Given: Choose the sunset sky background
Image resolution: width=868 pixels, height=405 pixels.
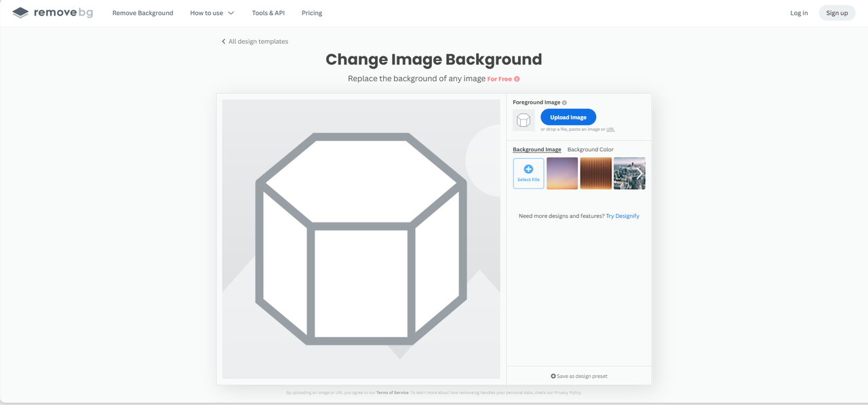Looking at the screenshot, I should click(x=562, y=173).
